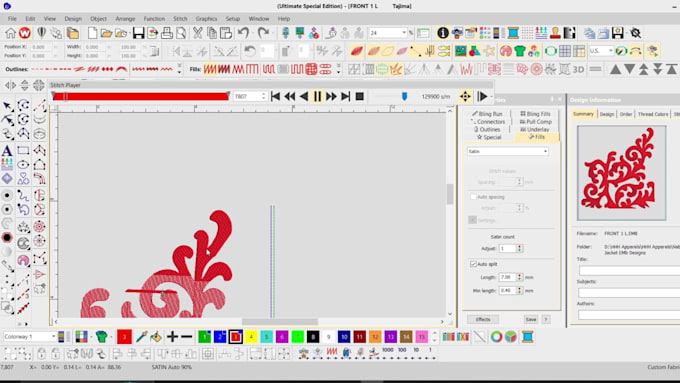Select the first satin fill stitch type

209,69
